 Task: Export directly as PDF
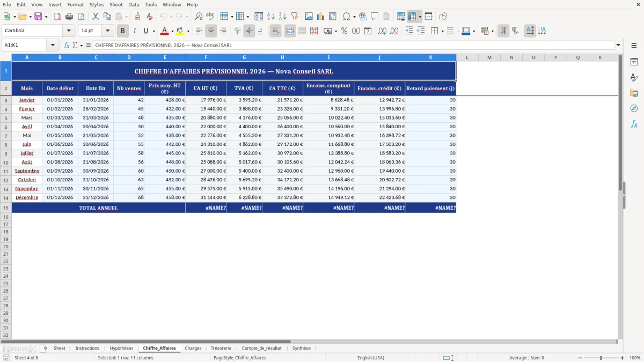tap(57, 17)
